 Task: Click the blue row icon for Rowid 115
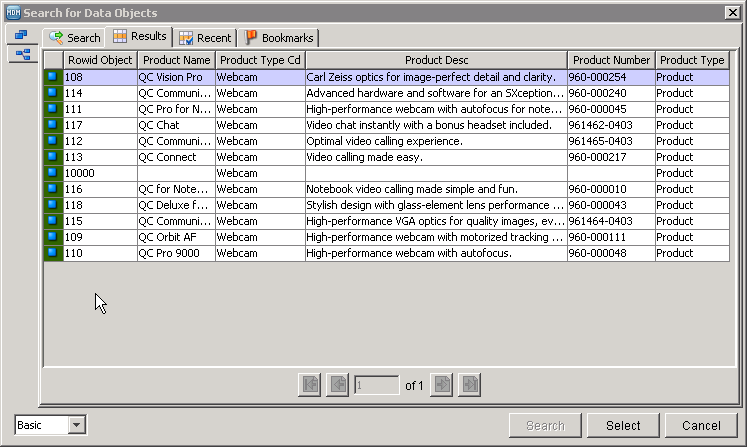point(53,221)
